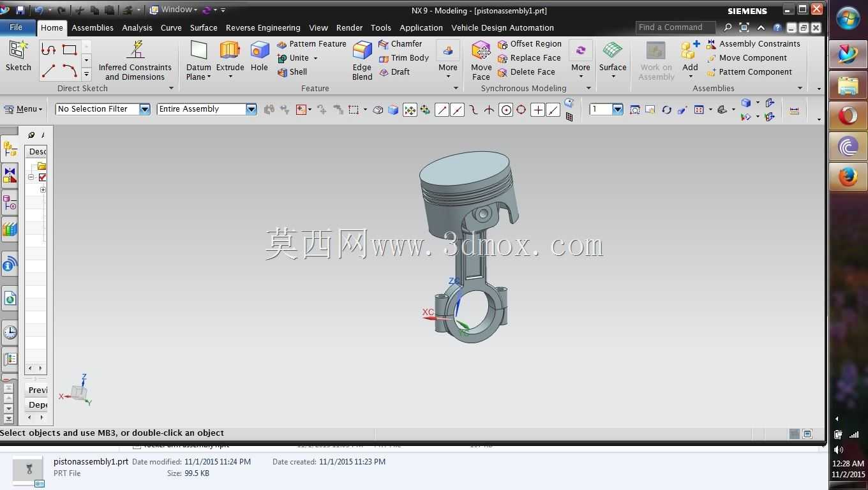The image size is (868, 490).
Task: Select the Hole feature tool
Action: pos(259,56)
